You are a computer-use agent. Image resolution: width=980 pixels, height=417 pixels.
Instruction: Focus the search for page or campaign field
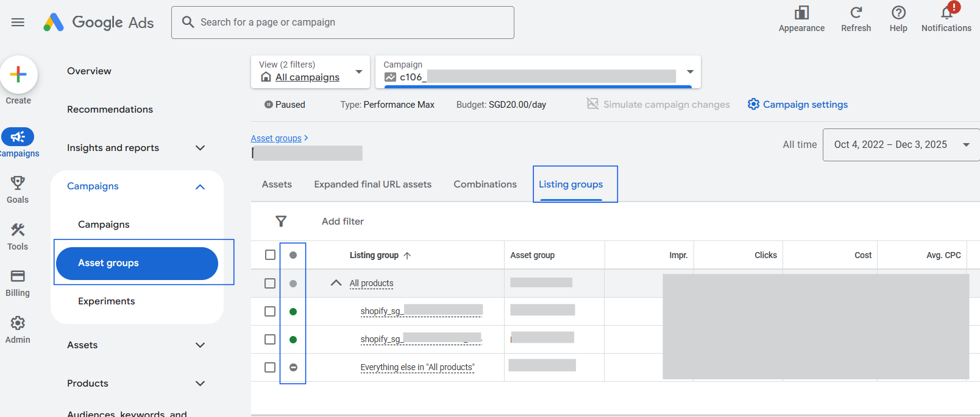343,23
